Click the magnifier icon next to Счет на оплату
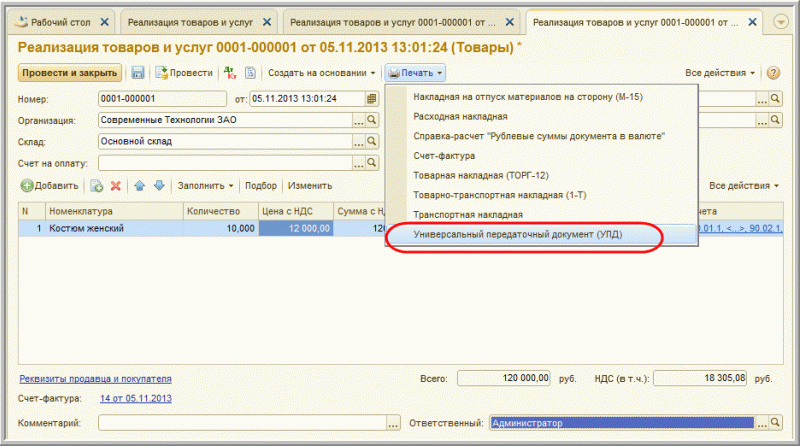 (372, 163)
